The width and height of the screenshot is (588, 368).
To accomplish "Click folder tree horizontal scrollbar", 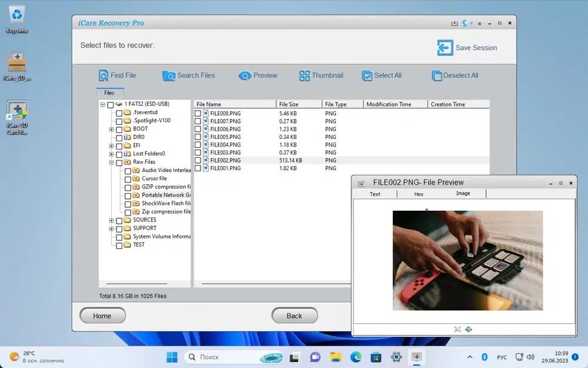I will coord(137,284).
